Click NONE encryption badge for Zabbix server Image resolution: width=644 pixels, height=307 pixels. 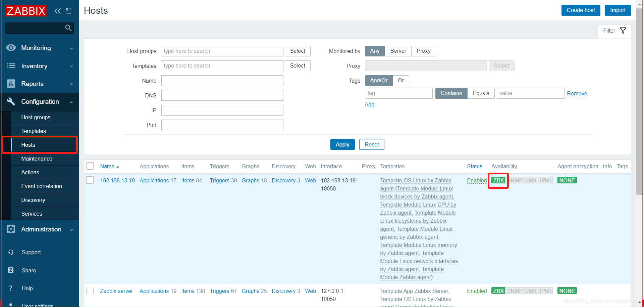[x=567, y=291]
